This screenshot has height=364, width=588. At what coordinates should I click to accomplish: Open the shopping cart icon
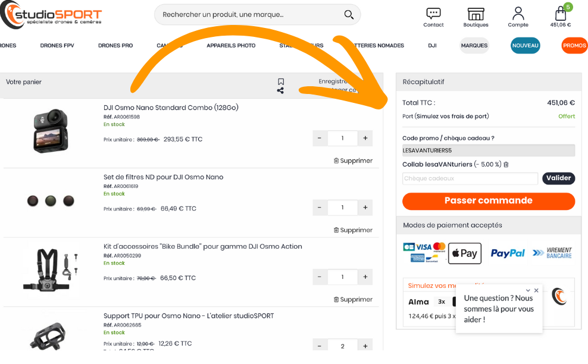(560, 14)
